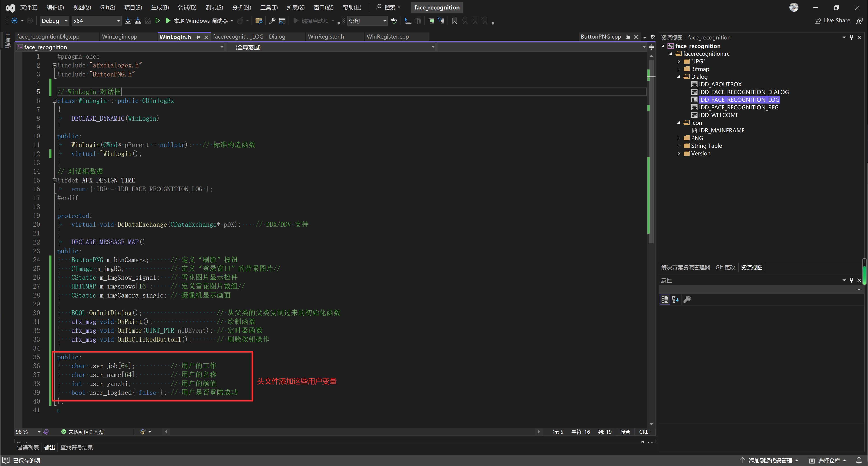This screenshot has height=466, width=868.
Task: Collapse the WinLogin class outlining box
Action: tap(54, 101)
